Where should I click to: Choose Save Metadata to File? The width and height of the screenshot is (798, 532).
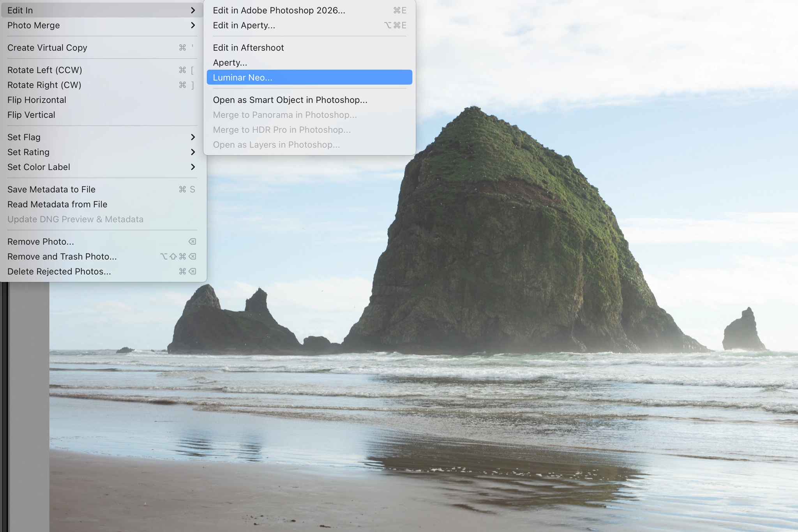[101, 189]
